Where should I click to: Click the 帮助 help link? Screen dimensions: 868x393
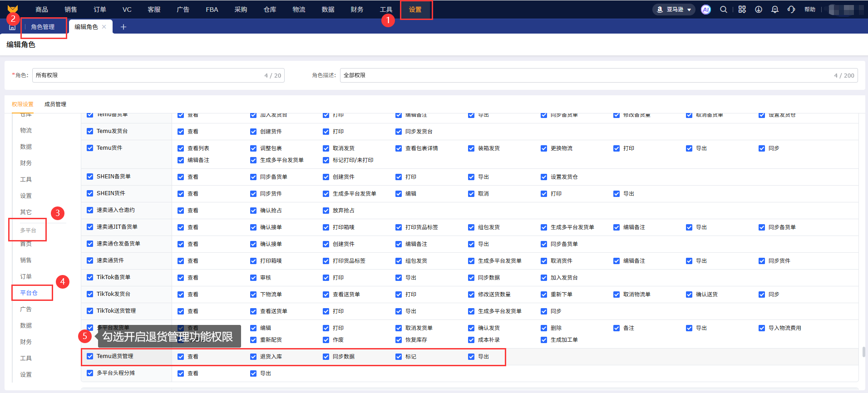coord(810,10)
